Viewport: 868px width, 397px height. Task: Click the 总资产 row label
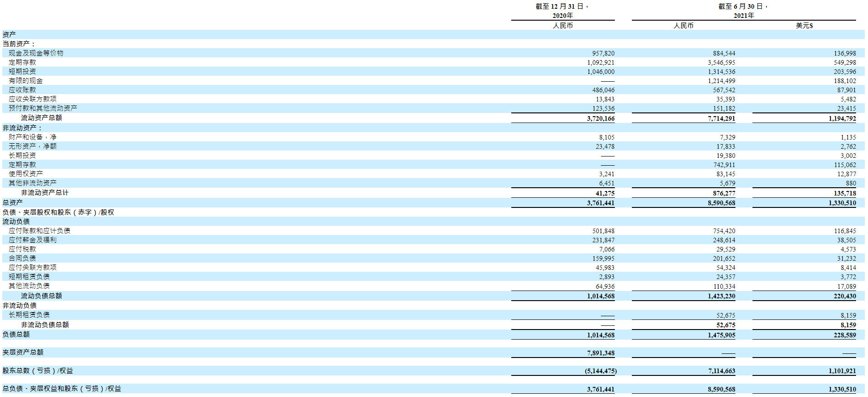pos(12,202)
